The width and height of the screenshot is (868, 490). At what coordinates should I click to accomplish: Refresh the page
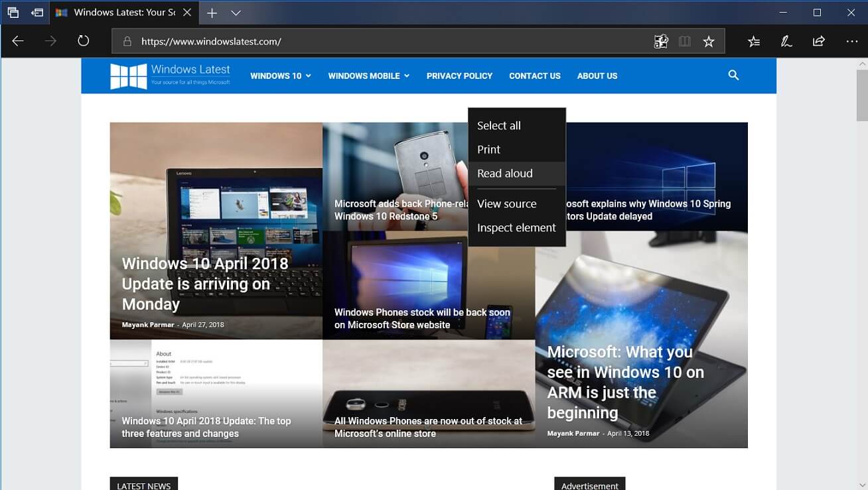(83, 41)
